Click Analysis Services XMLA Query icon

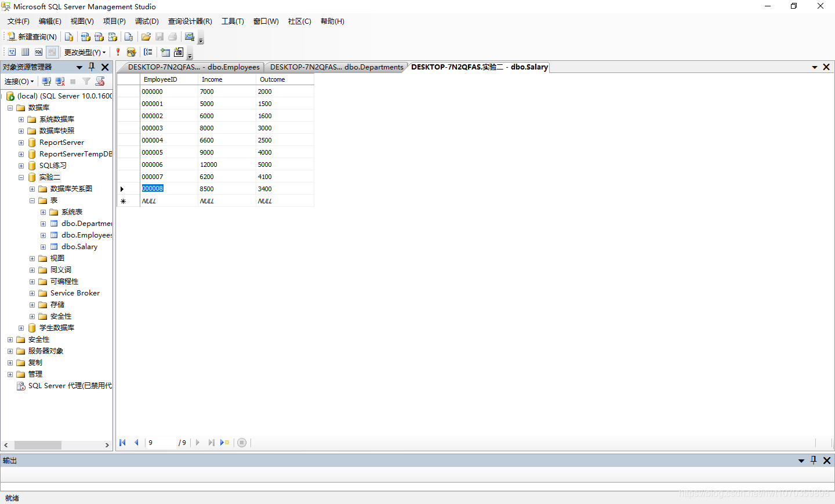(112, 36)
